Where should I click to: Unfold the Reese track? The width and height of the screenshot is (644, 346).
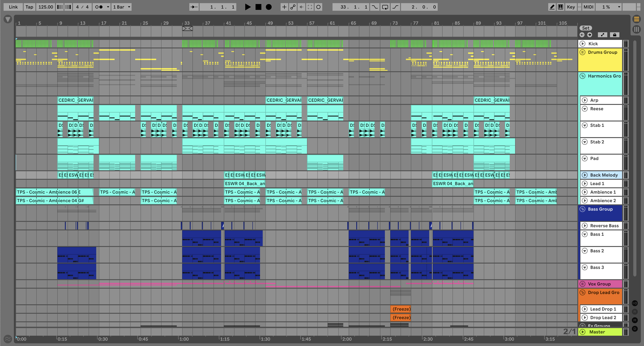(584, 109)
